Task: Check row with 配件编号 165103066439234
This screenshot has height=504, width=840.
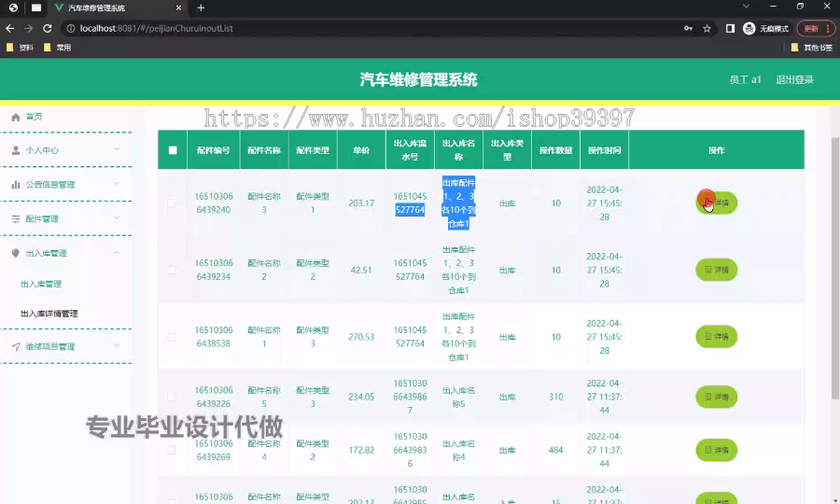Action: [172, 270]
